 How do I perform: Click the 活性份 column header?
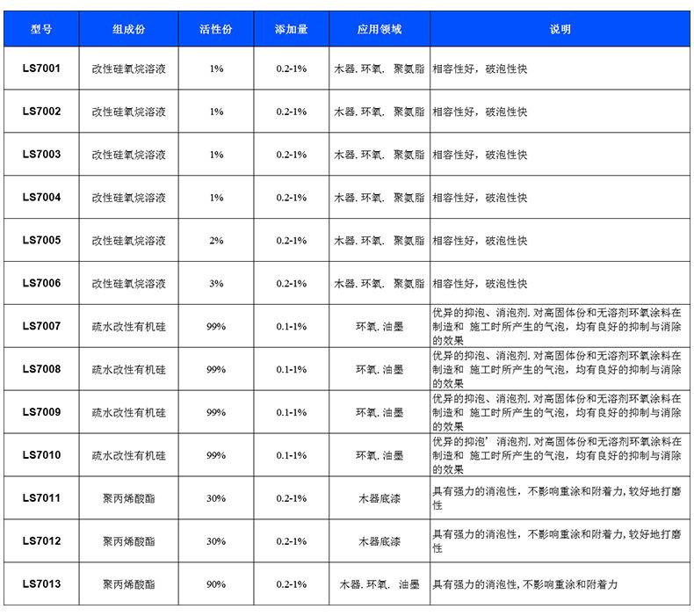pos(216,29)
